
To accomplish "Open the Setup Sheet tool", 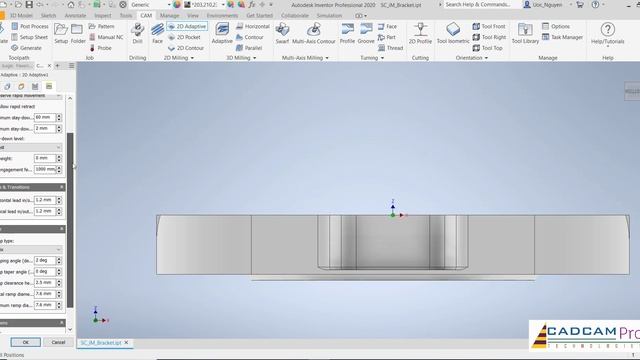I will [29, 37].
